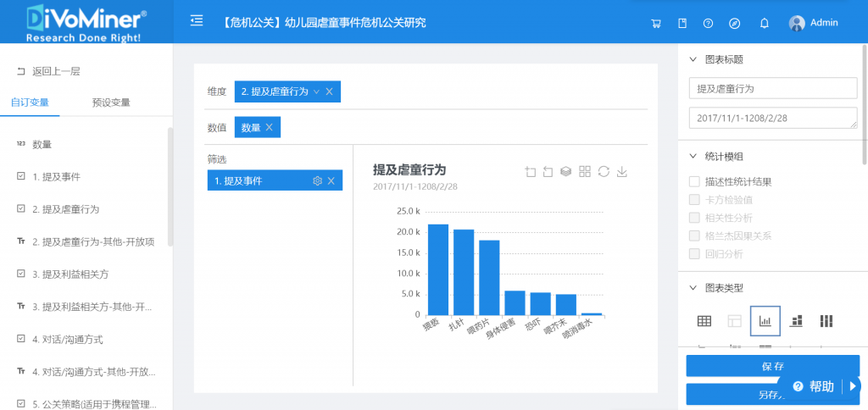
Task: Tick the 相关性分析 checkbox
Action: coord(694,218)
